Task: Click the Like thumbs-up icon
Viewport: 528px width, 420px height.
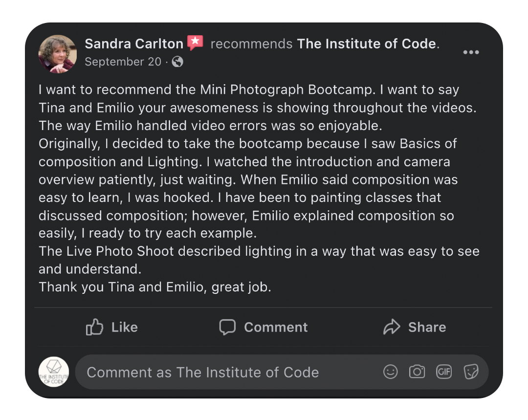Action: [x=94, y=327]
